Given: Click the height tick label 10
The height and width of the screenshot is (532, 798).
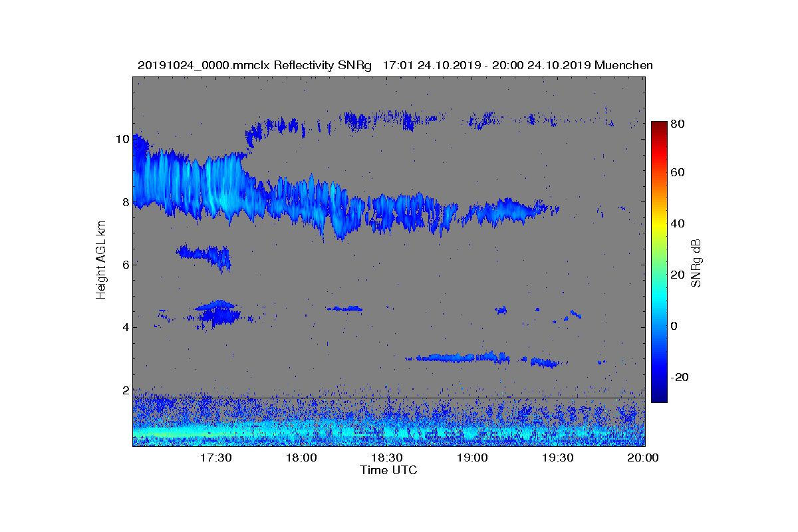Looking at the screenshot, I should pos(122,139).
